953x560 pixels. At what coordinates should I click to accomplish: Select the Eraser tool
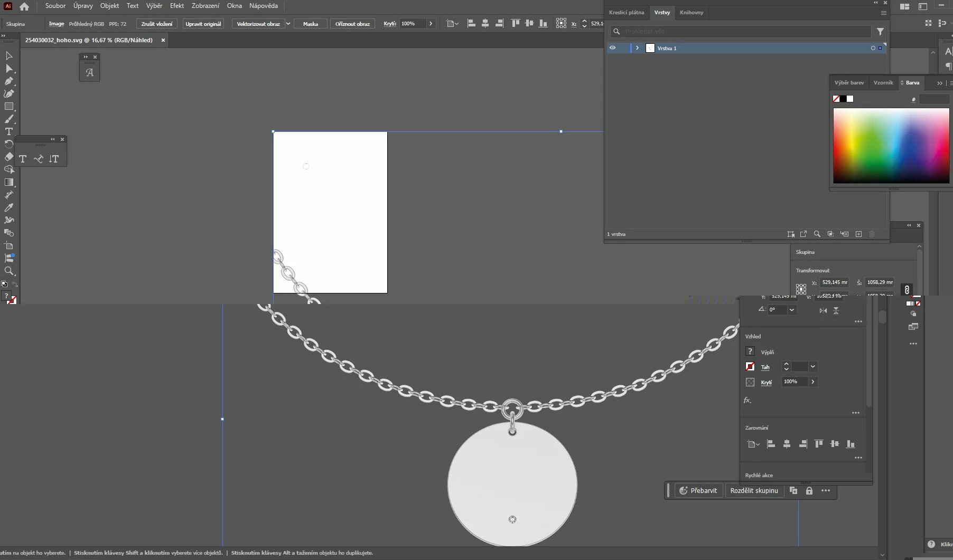[x=9, y=157]
